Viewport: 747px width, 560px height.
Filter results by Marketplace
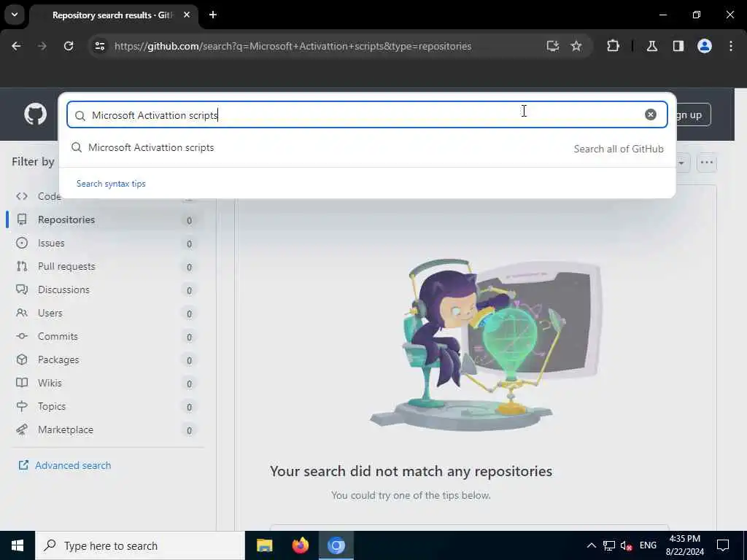click(106, 429)
